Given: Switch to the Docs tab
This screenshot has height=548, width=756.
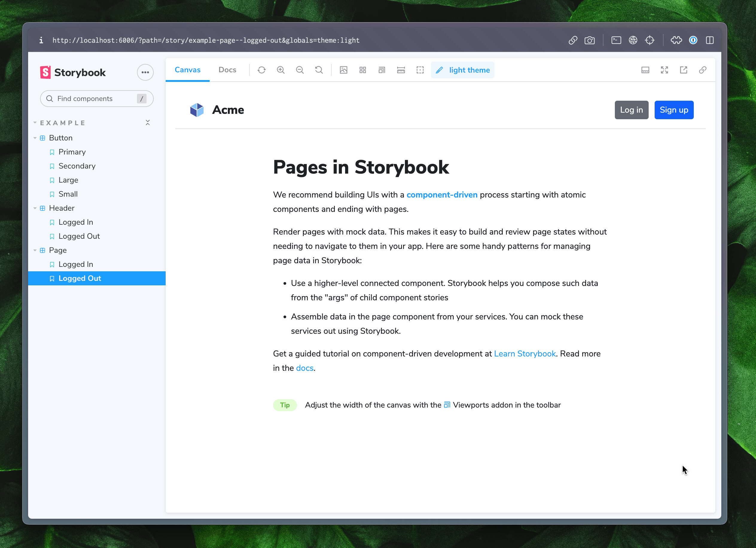Looking at the screenshot, I should coord(227,70).
